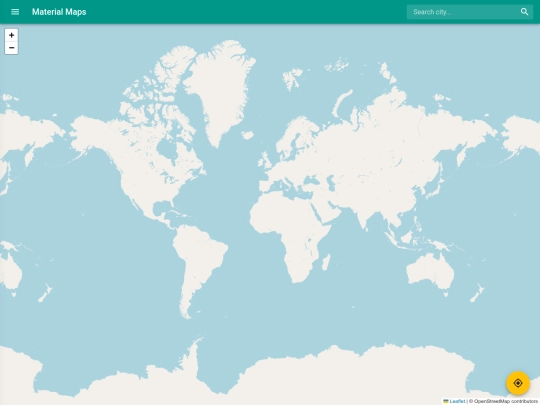This screenshot has width=540, height=405.
Task: Click the Material Maps title
Action: [x=59, y=12]
